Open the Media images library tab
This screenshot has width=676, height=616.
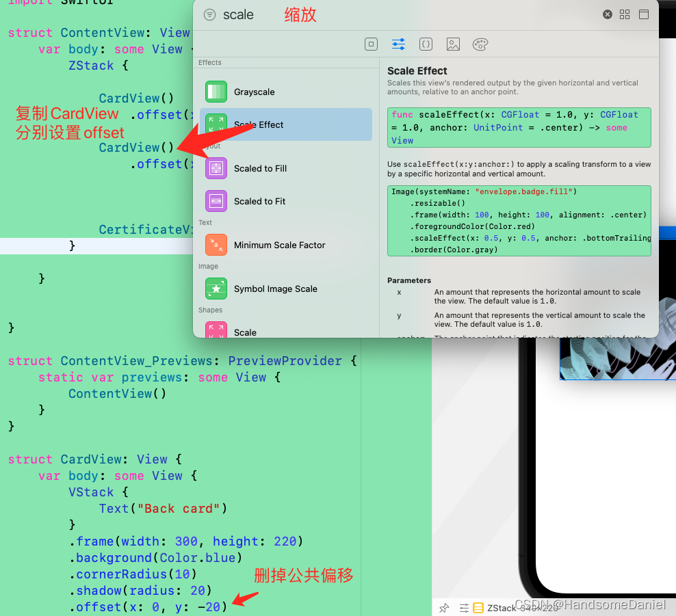click(x=453, y=44)
